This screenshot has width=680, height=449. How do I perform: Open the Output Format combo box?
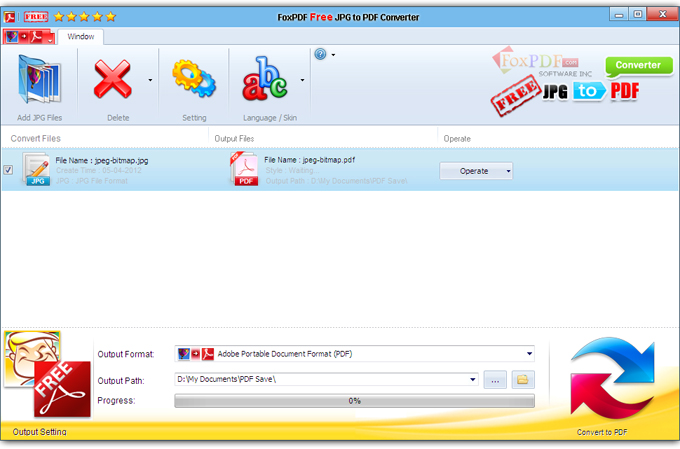pos(354,354)
